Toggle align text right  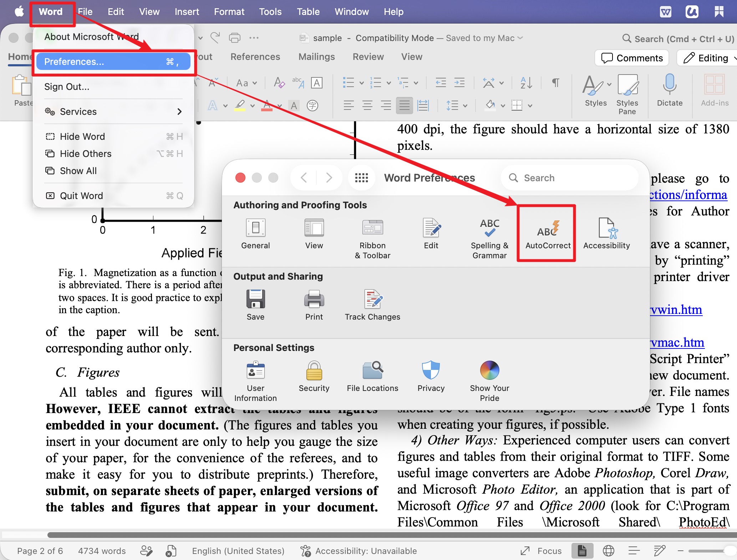(x=386, y=105)
